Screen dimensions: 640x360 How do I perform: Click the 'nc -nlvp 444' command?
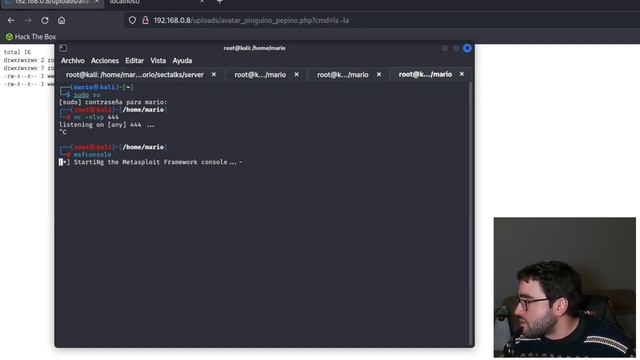pyautogui.click(x=96, y=117)
